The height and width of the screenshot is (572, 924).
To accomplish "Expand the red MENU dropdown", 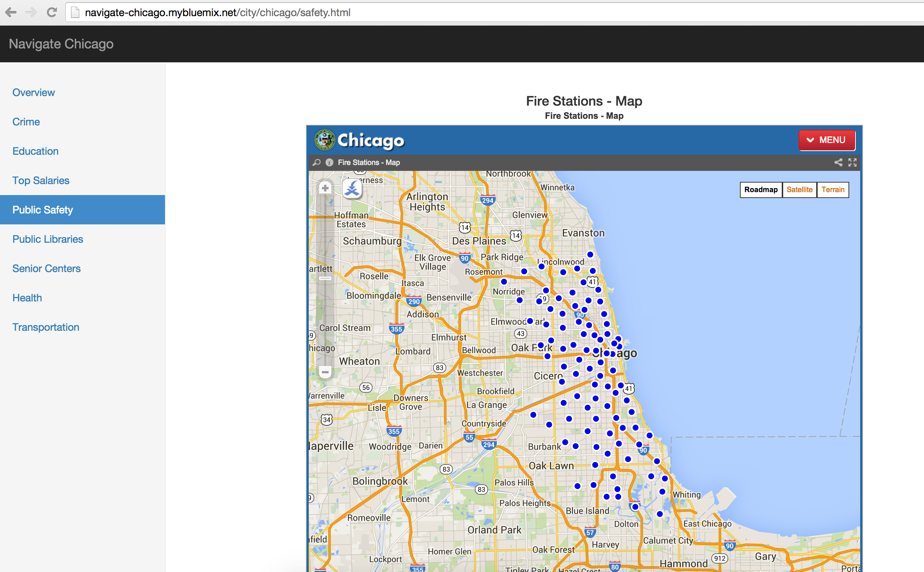I will coord(827,140).
